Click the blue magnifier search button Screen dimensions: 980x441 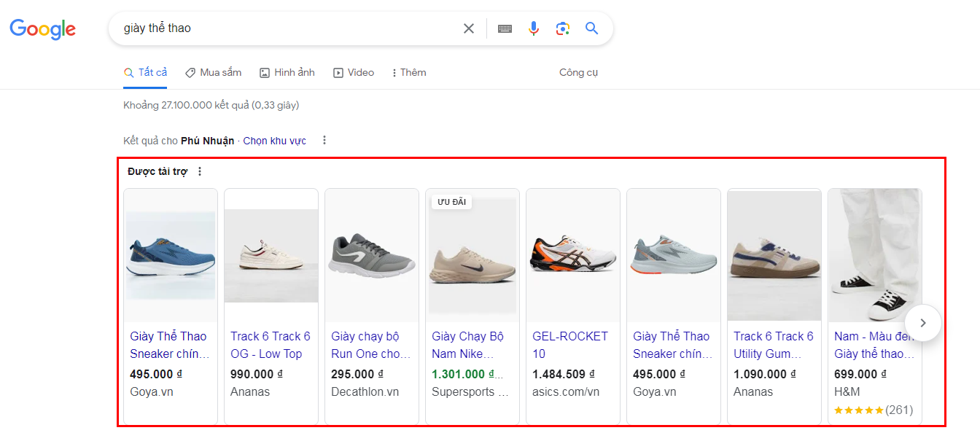pos(591,28)
